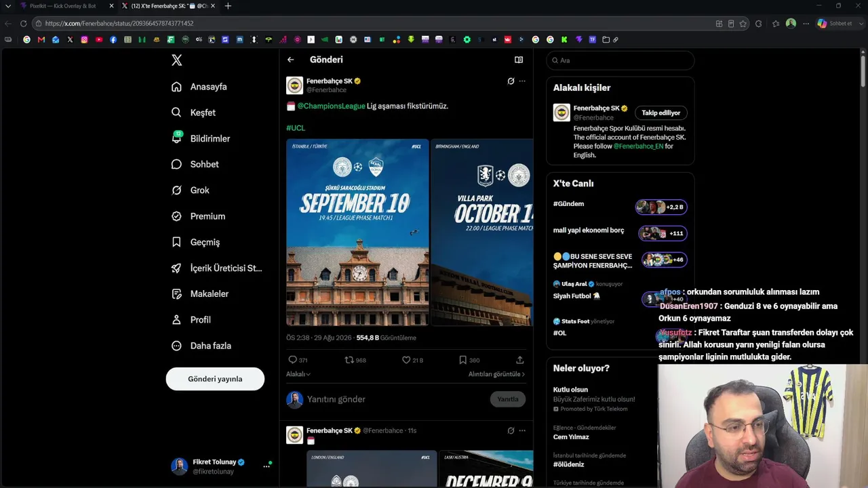Close the Pixelkit browser tab
868x488 pixels.
pyautogui.click(x=112, y=6)
